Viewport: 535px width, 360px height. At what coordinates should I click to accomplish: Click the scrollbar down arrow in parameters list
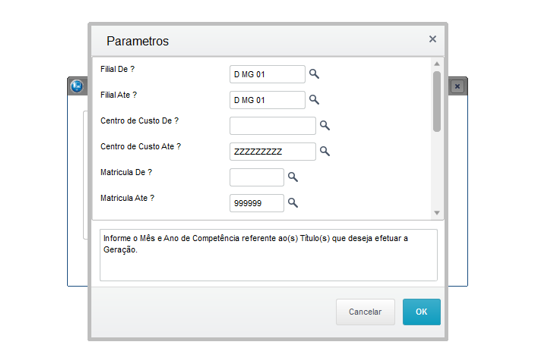[x=437, y=213]
